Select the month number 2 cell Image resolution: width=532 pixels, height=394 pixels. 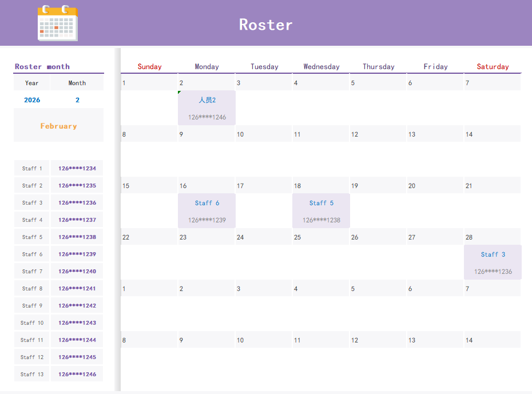pos(77,100)
